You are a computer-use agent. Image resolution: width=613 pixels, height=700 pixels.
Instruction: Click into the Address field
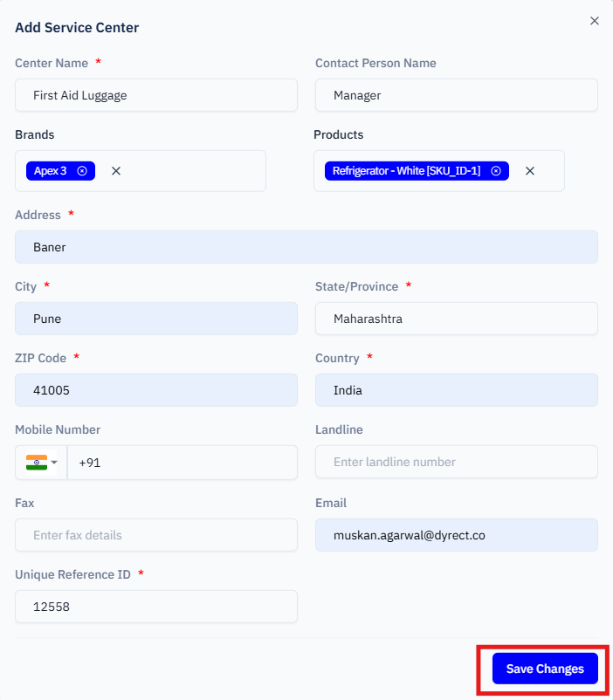pos(306,247)
